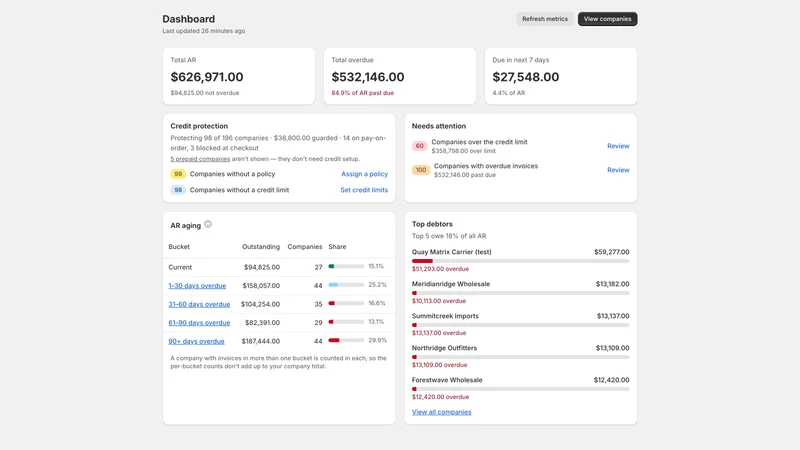Click the AR aging info icon
Viewport: 800px width, 450px height.
(208, 224)
